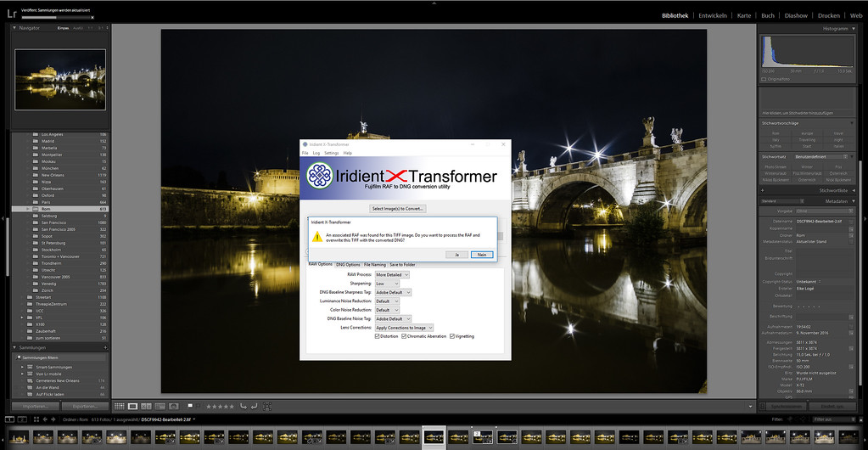
Task: Switch to DNG Options tab
Action: (x=348, y=265)
